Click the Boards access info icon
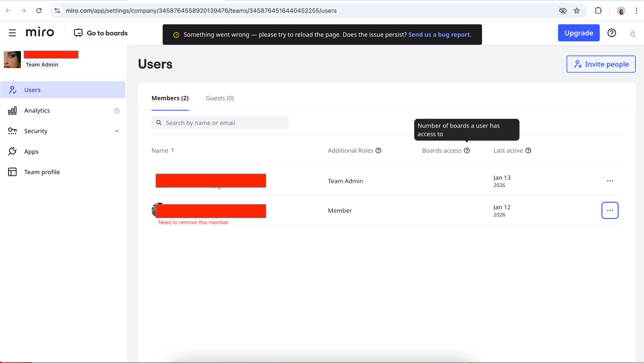This screenshot has width=644, height=363. click(467, 151)
